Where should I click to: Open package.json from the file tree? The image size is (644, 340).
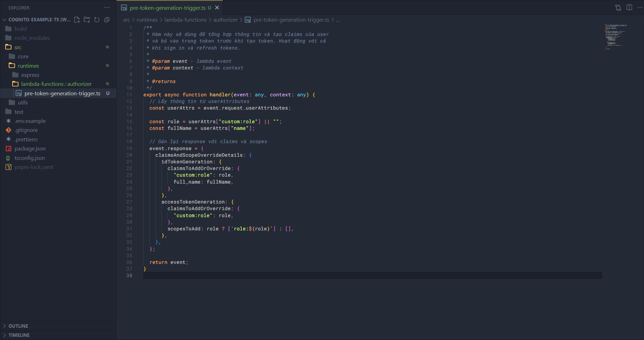pos(30,149)
